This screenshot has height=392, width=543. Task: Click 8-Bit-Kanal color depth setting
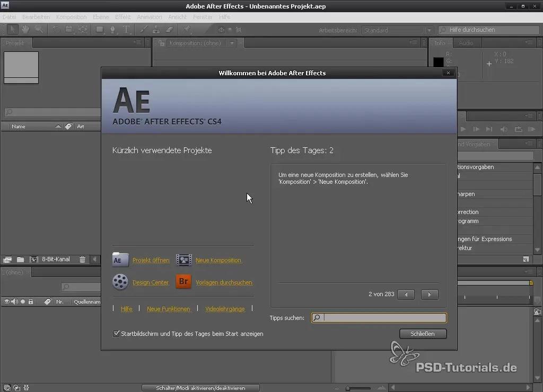(x=56, y=259)
